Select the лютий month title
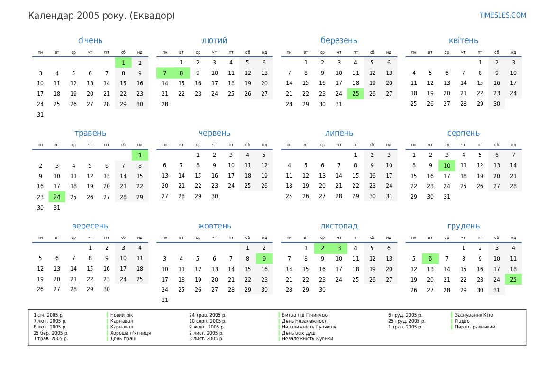 tap(214, 41)
